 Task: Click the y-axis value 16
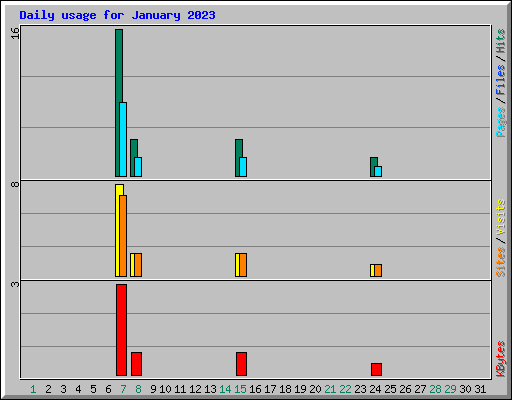[x=15, y=33]
